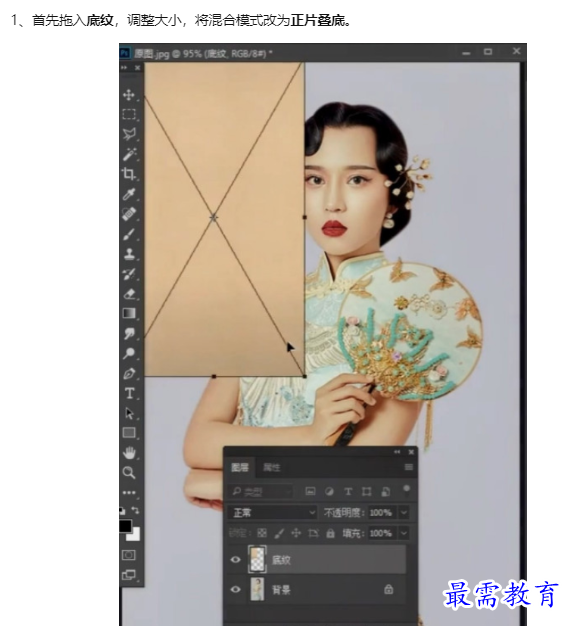Select the Polygonal Lasso tool
567x626 pixels.
point(129,134)
